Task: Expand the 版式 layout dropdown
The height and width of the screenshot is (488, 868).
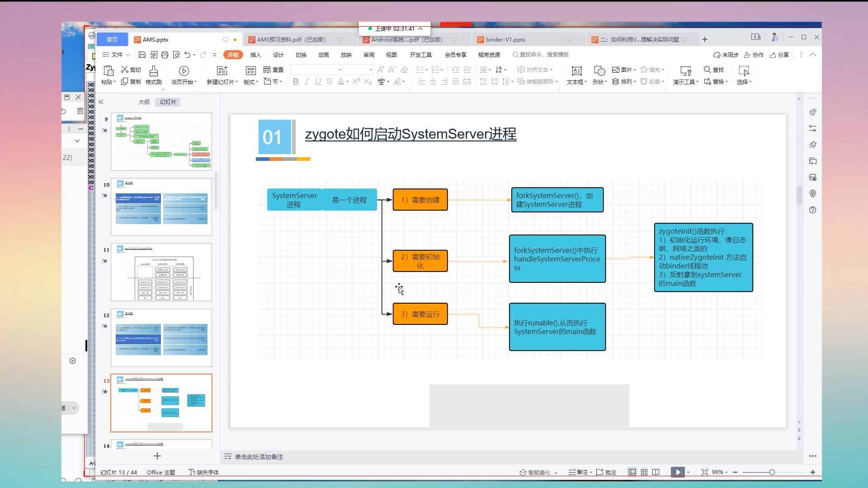Action: [x=251, y=82]
